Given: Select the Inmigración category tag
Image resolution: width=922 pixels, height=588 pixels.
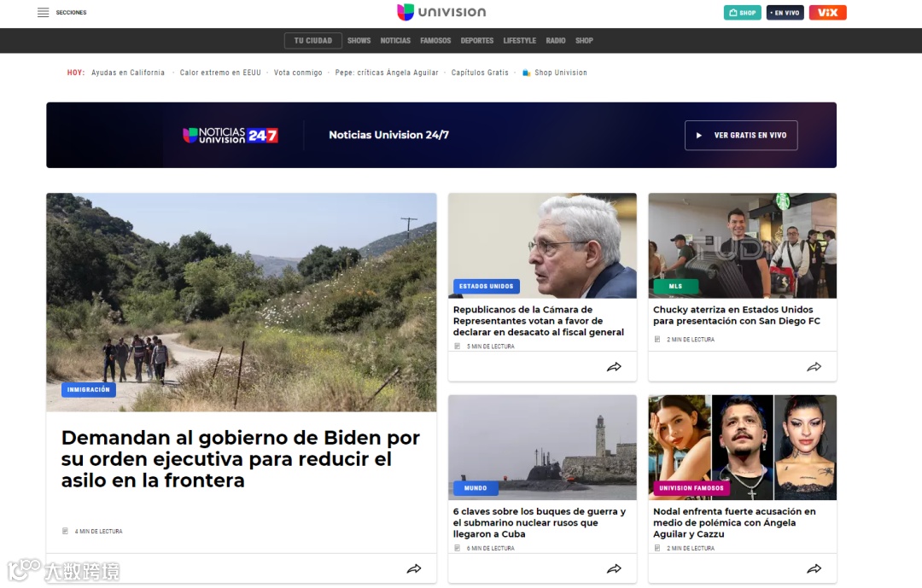Looking at the screenshot, I should click(88, 389).
